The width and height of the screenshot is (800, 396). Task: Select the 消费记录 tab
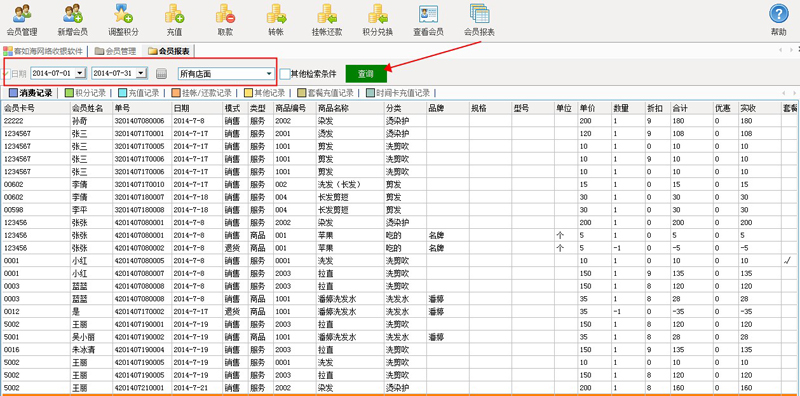tap(31, 93)
